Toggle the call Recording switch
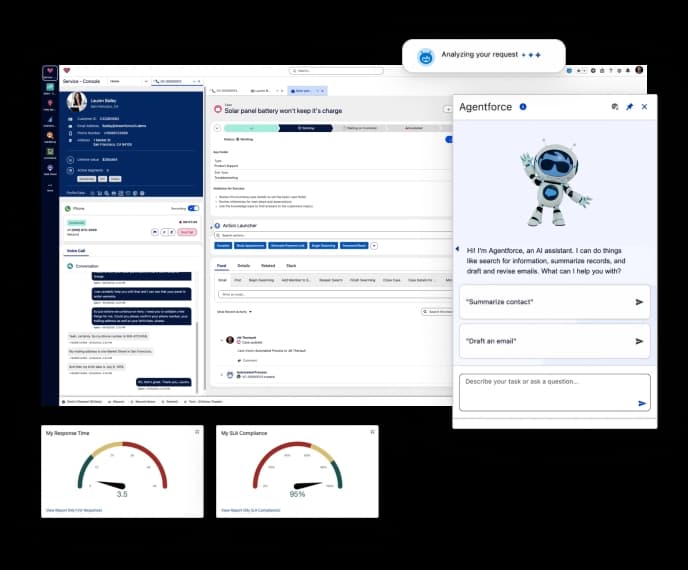The width and height of the screenshot is (688, 570). click(x=193, y=208)
